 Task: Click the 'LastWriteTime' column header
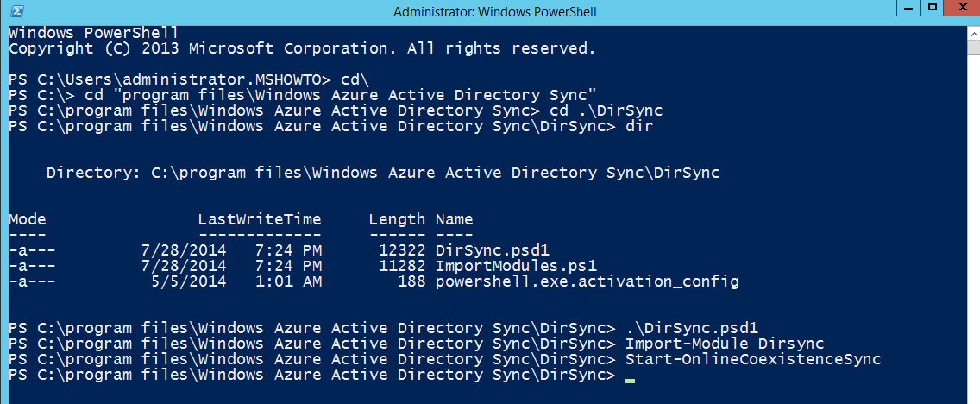260,219
